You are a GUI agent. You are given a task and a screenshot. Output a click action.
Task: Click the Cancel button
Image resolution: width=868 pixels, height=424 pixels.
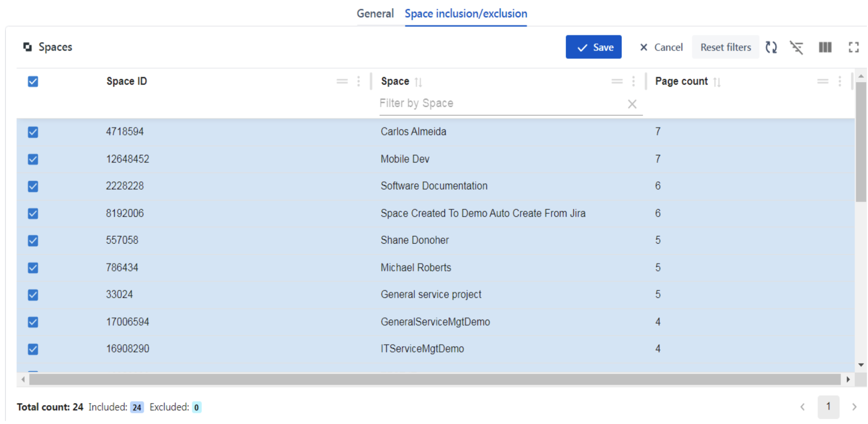point(661,47)
